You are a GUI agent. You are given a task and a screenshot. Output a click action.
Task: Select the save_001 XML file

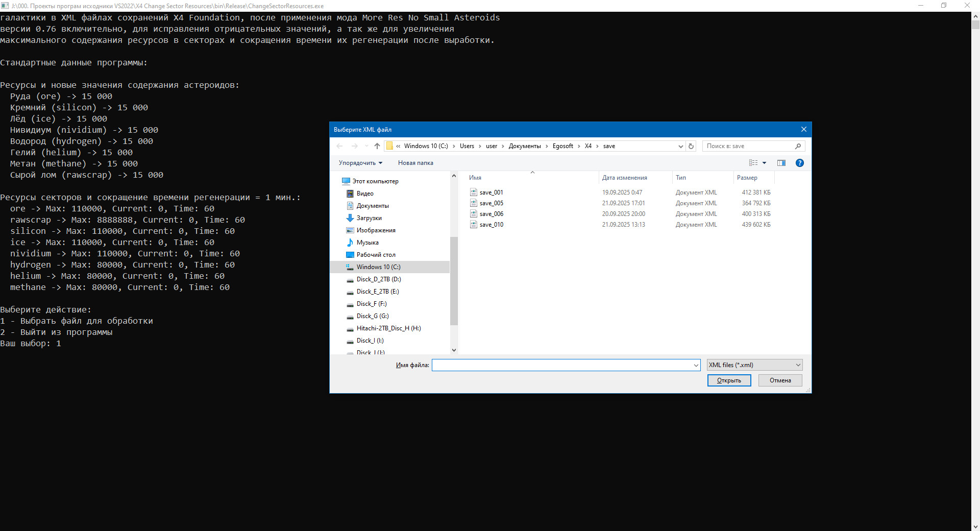coord(491,192)
